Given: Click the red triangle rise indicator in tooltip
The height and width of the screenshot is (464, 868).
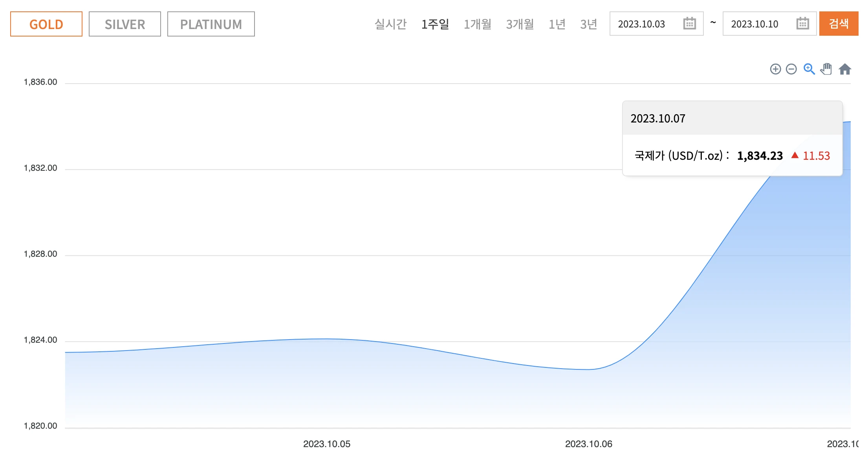Looking at the screenshot, I should [x=795, y=156].
